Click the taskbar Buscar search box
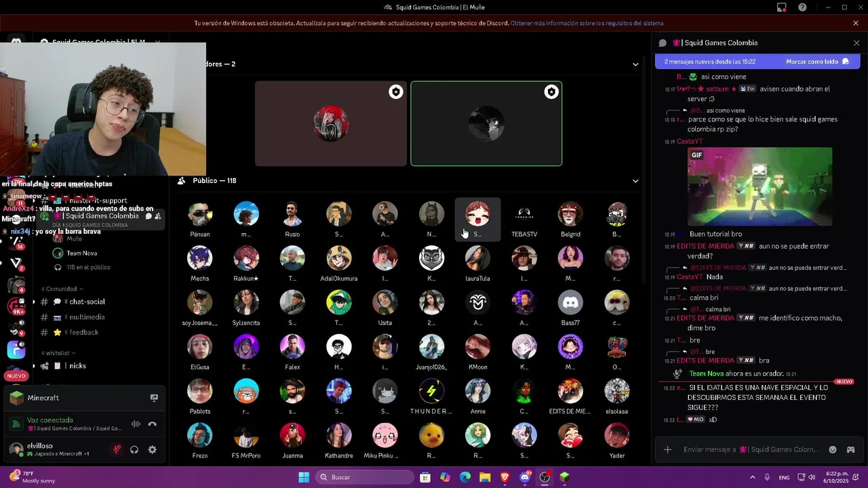Viewport: 868px width, 488px height. (x=365, y=477)
